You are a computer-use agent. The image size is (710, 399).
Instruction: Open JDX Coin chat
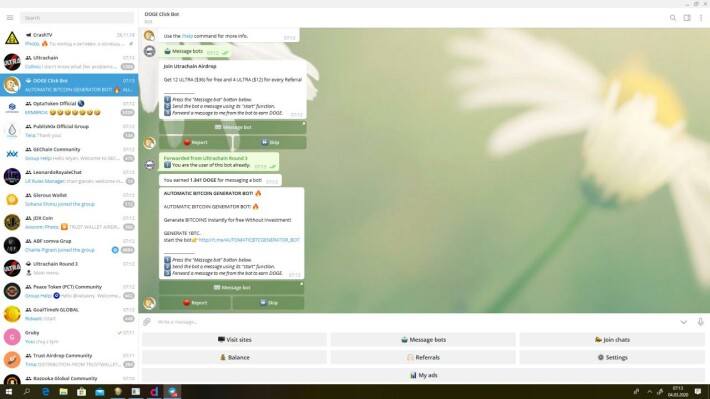[69, 222]
